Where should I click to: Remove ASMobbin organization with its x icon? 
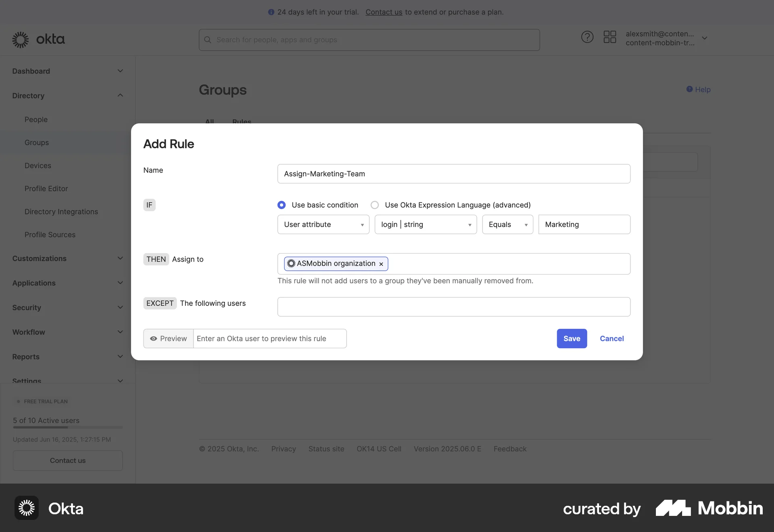point(381,264)
